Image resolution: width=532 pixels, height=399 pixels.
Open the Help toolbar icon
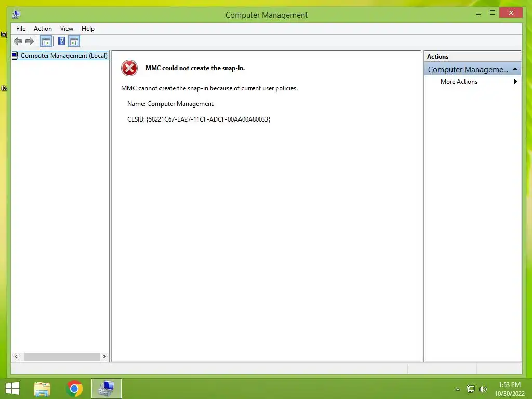(61, 42)
